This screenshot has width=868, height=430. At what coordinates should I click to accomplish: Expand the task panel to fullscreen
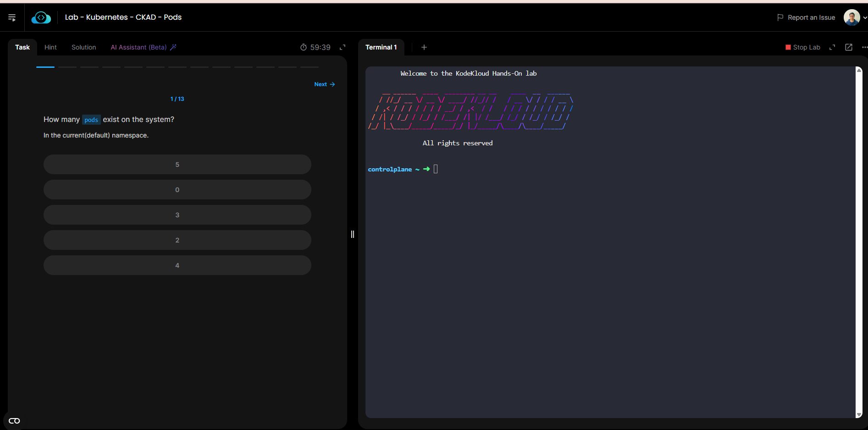[343, 47]
